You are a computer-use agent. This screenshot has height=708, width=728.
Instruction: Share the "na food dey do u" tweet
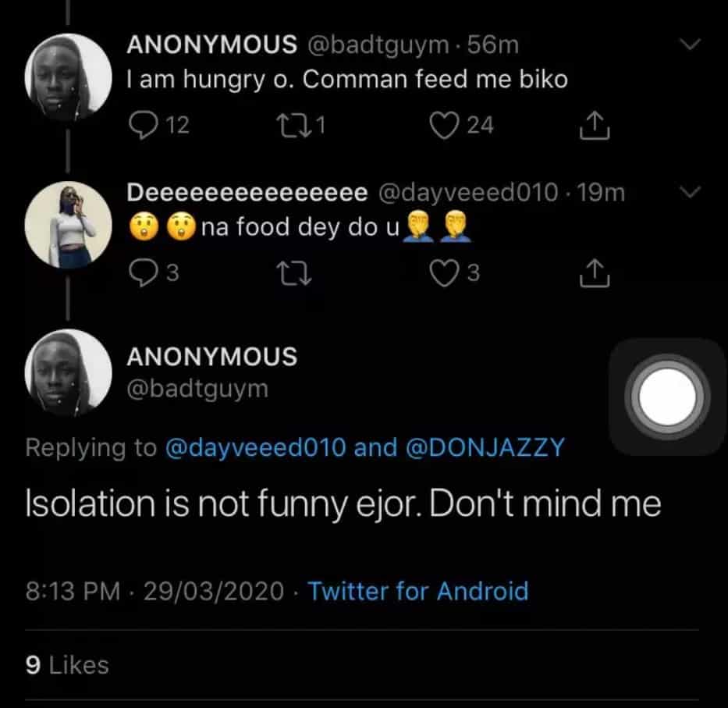point(593,273)
